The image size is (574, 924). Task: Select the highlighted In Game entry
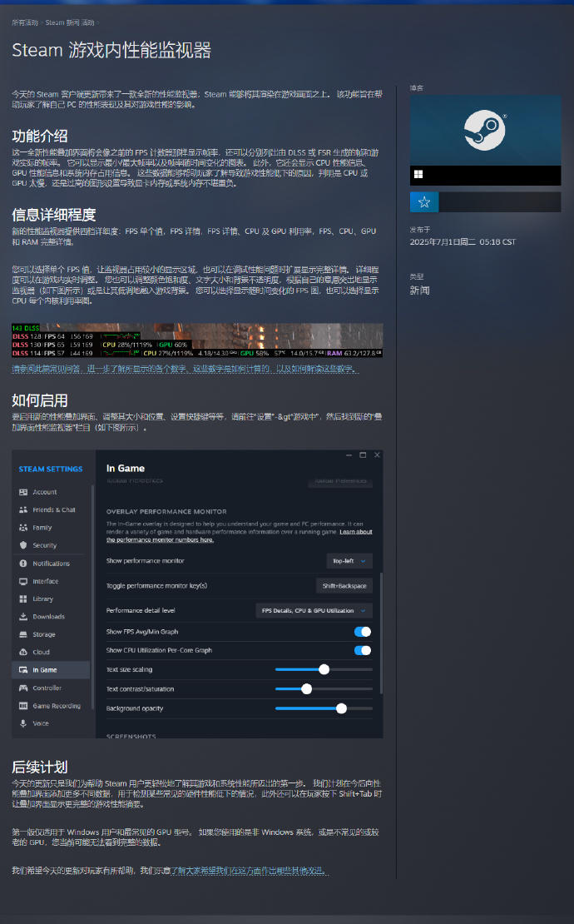52,670
